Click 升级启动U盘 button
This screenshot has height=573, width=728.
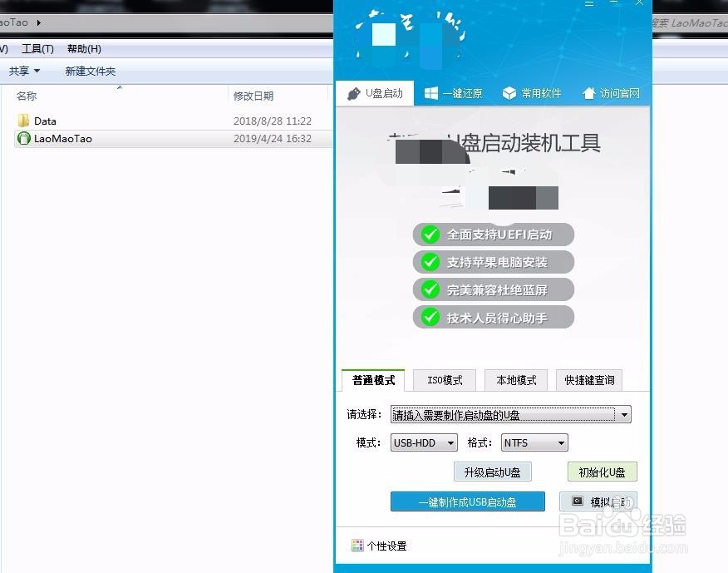(493, 472)
